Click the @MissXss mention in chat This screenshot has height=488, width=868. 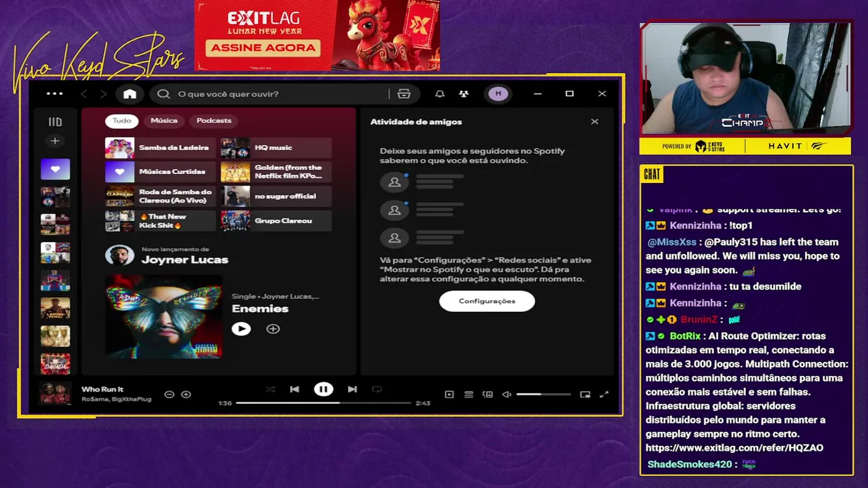tap(672, 242)
